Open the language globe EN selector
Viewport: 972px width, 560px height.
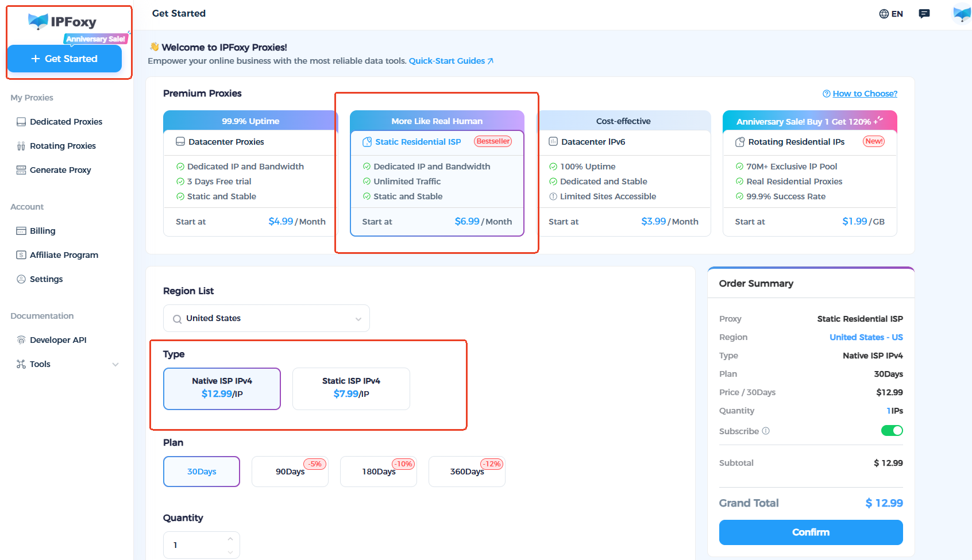tap(891, 14)
